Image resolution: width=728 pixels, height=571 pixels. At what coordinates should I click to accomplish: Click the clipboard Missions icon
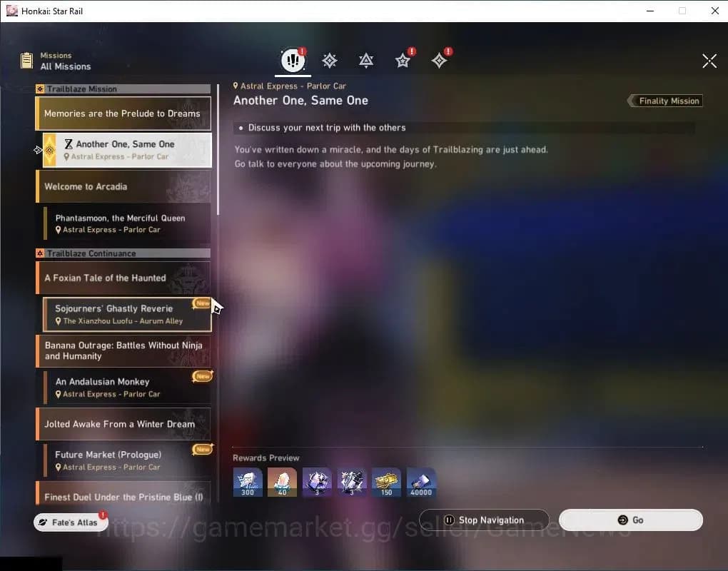(27, 61)
